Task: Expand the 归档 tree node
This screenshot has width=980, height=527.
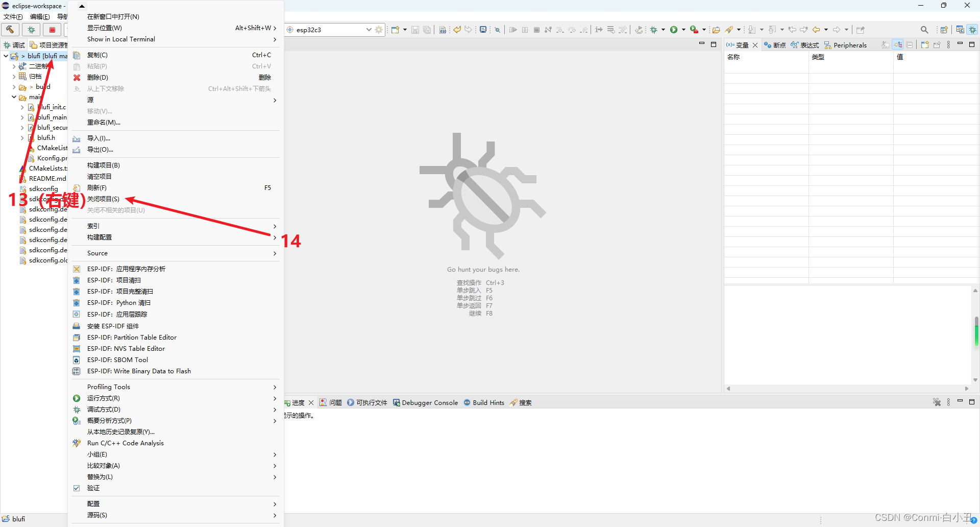Action: pyautogui.click(x=14, y=77)
